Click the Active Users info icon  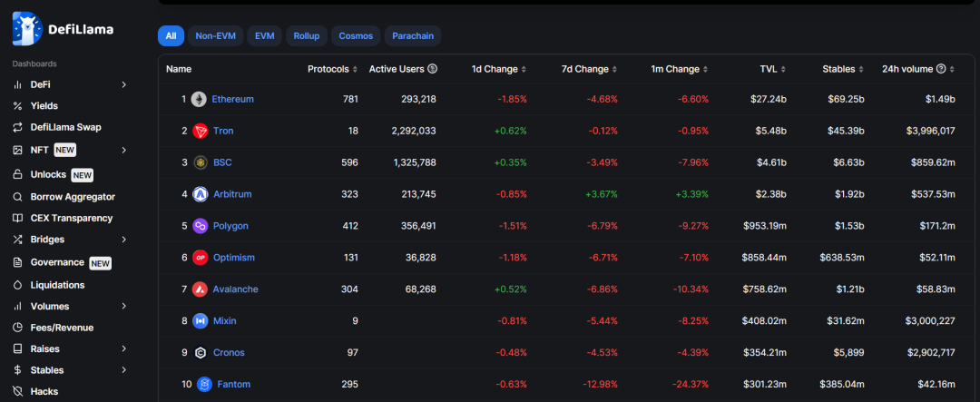point(432,69)
